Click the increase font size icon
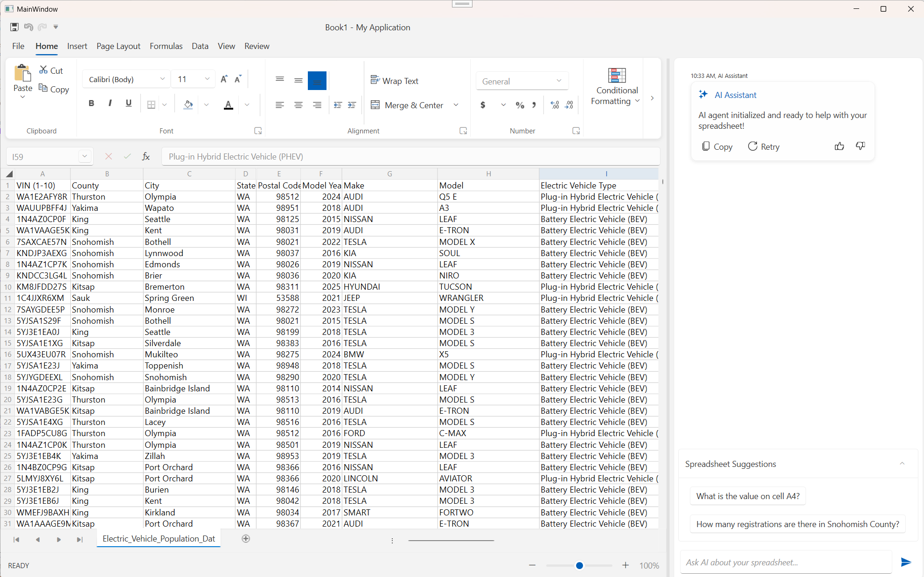Screen dimensions: 924x577 (224, 79)
